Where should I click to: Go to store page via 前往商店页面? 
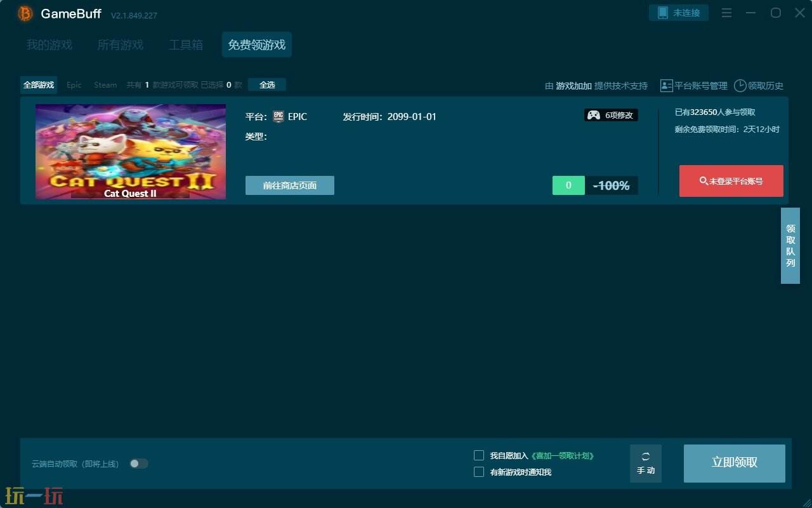pos(290,185)
